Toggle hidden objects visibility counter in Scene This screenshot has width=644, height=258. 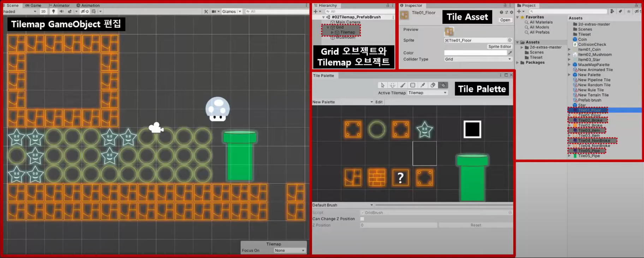(x=85, y=11)
